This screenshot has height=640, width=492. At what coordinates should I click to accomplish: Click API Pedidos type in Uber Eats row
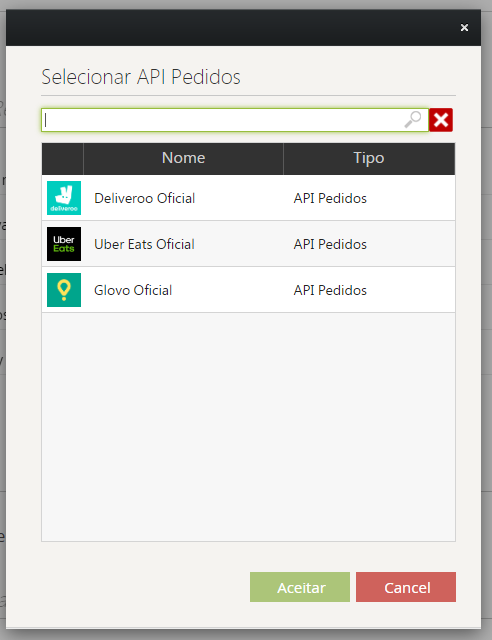coord(330,244)
